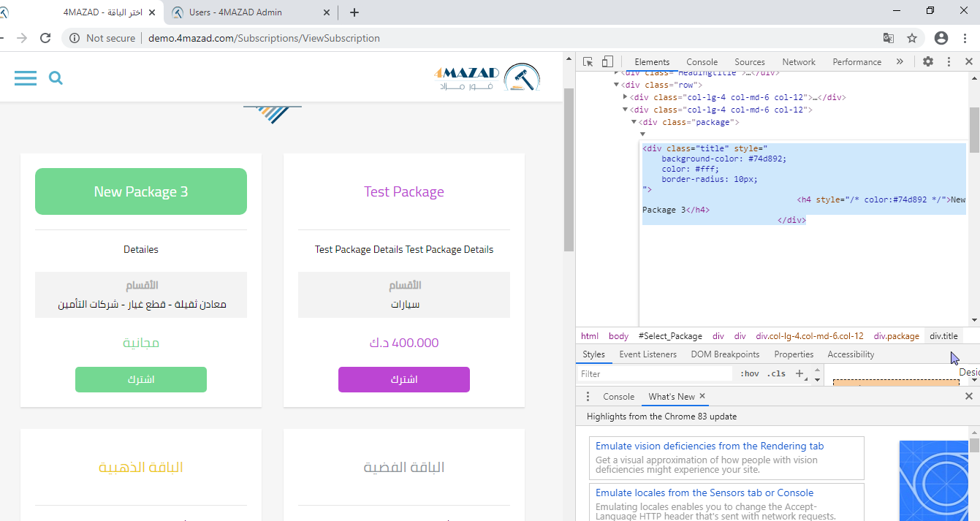Open the Emulate vision deficiencies link
Image resolution: width=980 pixels, height=521 pixels.
709,446
